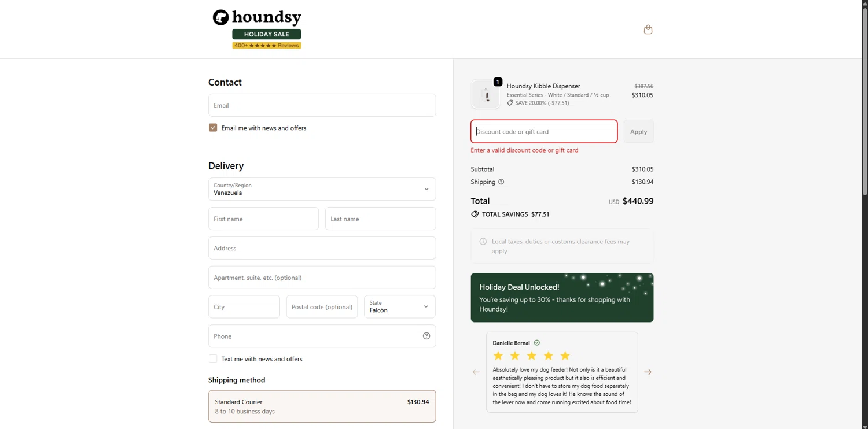Click the struck-through price $387.56
Image resolution: width=868 pixels, height=429 pixels.
(x=643, y=86)
